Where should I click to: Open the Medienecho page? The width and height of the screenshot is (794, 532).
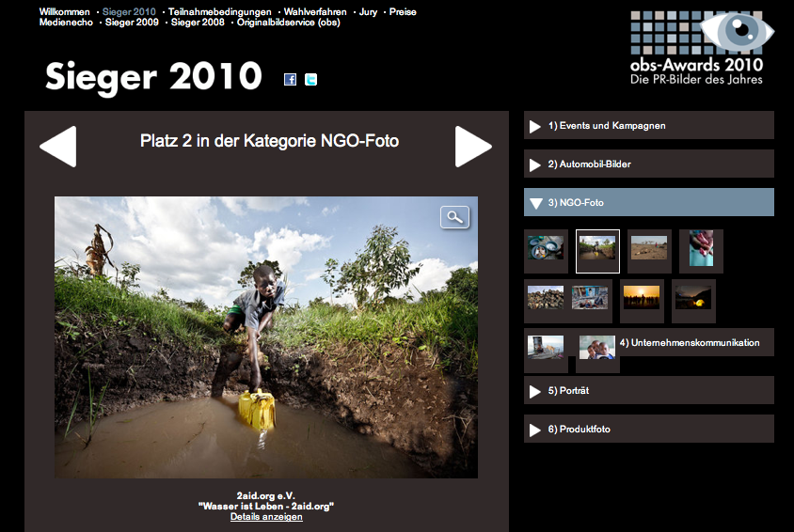[66, 23]
